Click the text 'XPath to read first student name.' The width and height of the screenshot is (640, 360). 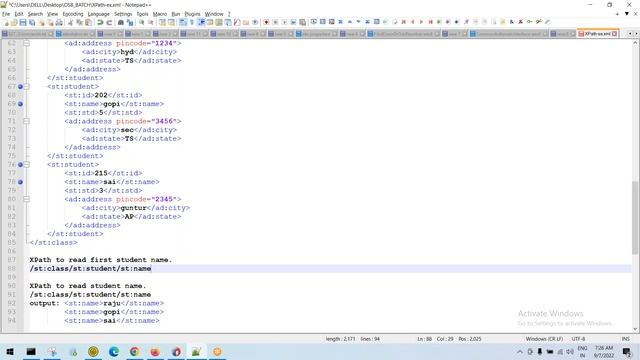pos(100,260)
